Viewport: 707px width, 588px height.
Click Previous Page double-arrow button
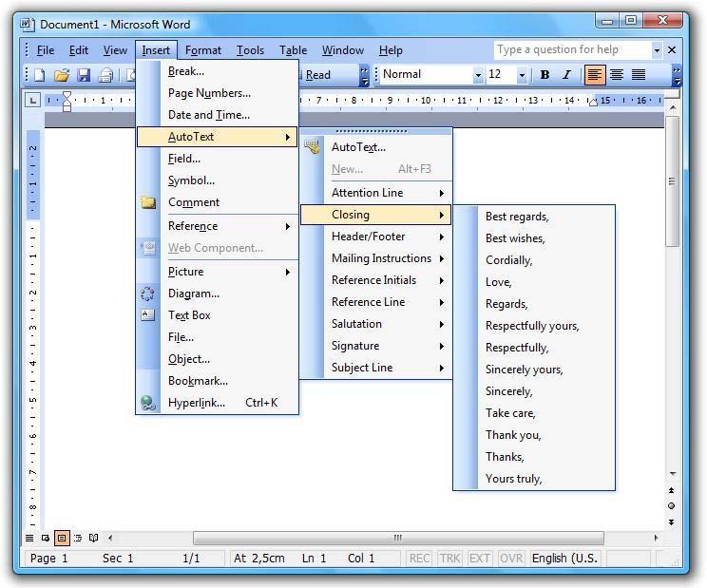[672, 490]
